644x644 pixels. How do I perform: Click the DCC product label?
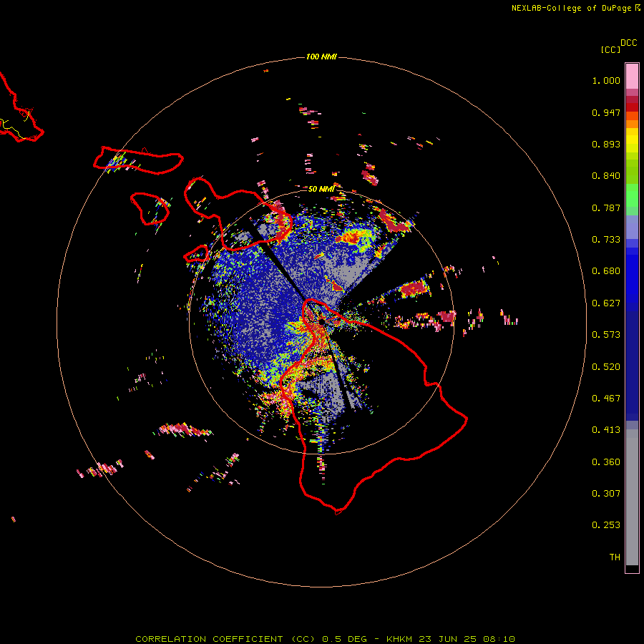coord(629,43)
